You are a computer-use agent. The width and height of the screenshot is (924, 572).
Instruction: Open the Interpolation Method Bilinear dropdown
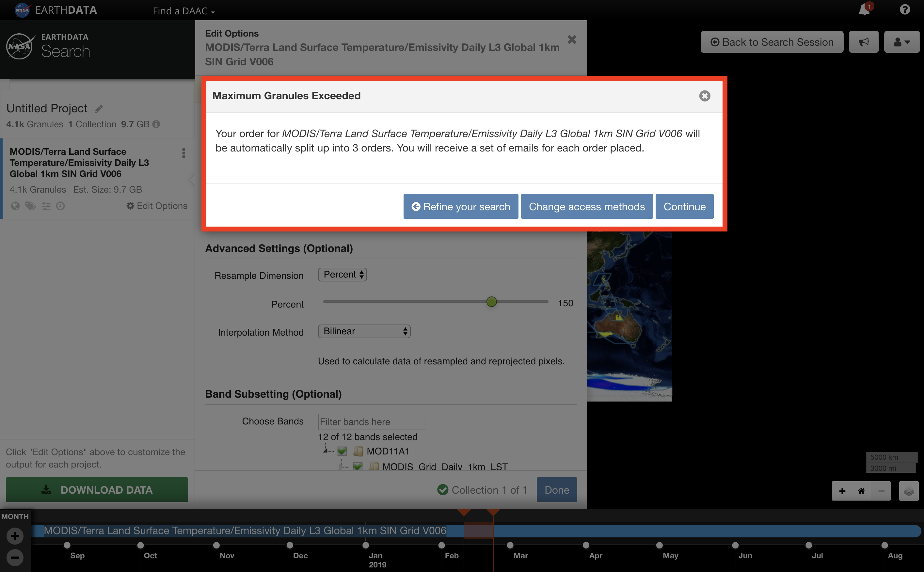[x=364, y=331]
